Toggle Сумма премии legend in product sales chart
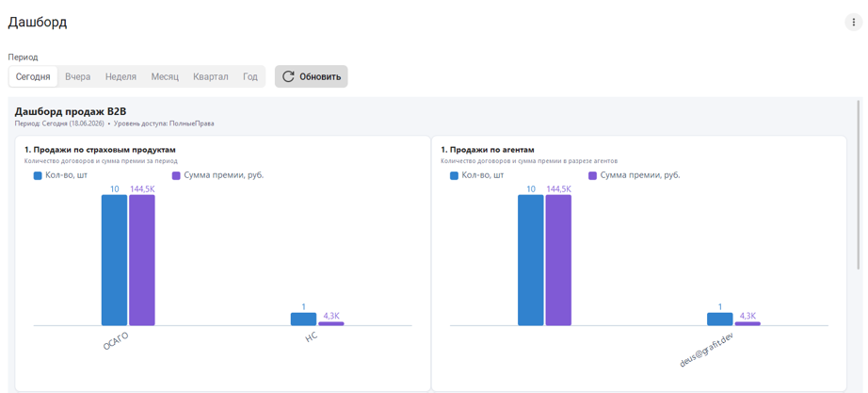Screen dimensions: 868x393 pos(217,175)
